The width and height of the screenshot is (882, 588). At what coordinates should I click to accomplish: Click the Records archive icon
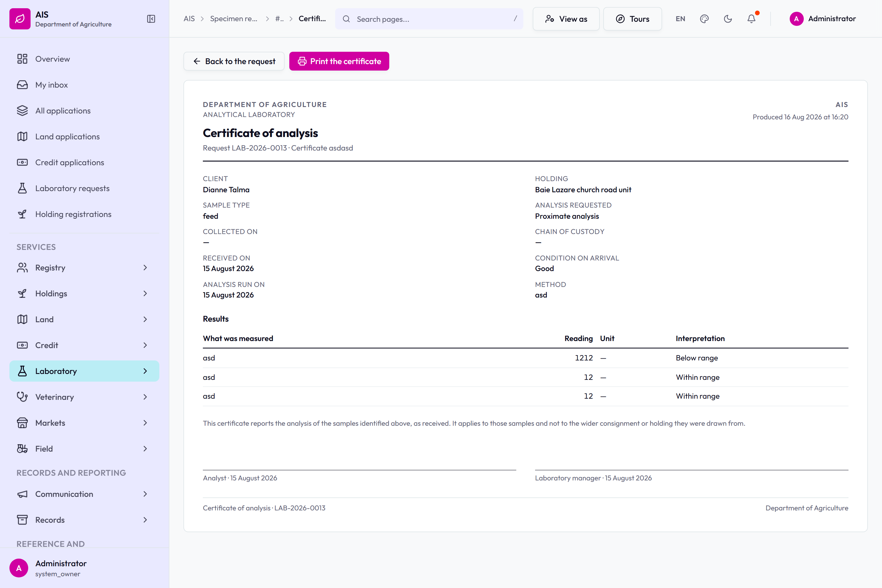pos(22,520)
